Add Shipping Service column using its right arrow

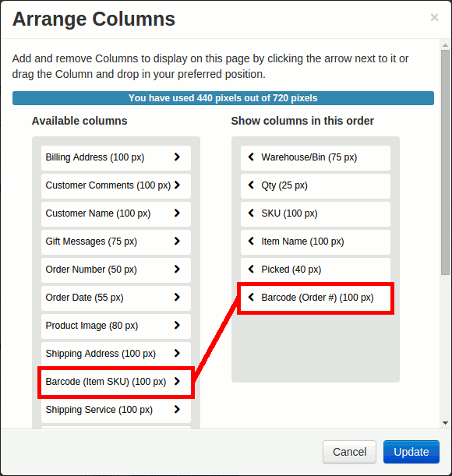(x=177, y=409)
